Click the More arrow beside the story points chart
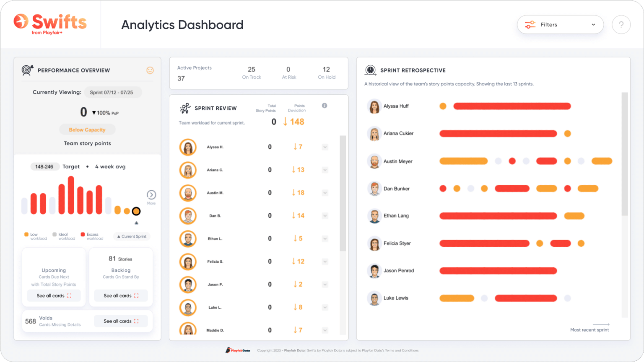 [x=151, y=195]
